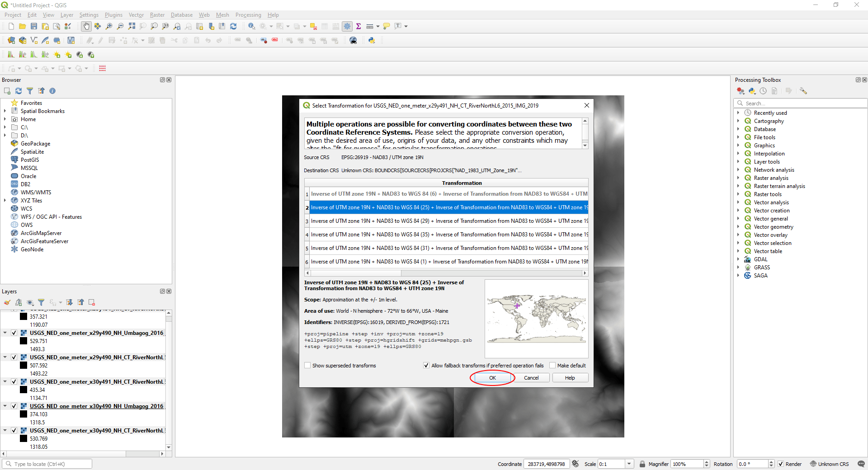Click the Refresh icon in Browser panel
This screenshot has width=868, height=470.
pyautogui.click(x=19, y=91)
